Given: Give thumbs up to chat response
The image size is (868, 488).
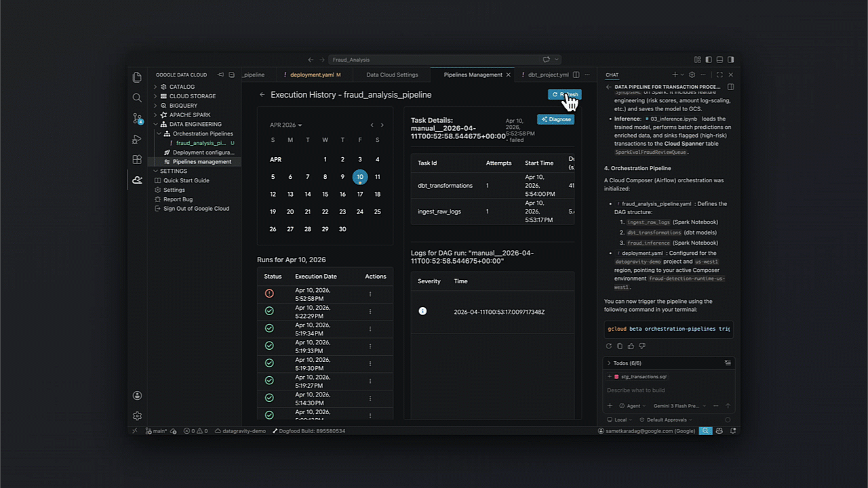Looking at the screenshot, I should (631, 346).
